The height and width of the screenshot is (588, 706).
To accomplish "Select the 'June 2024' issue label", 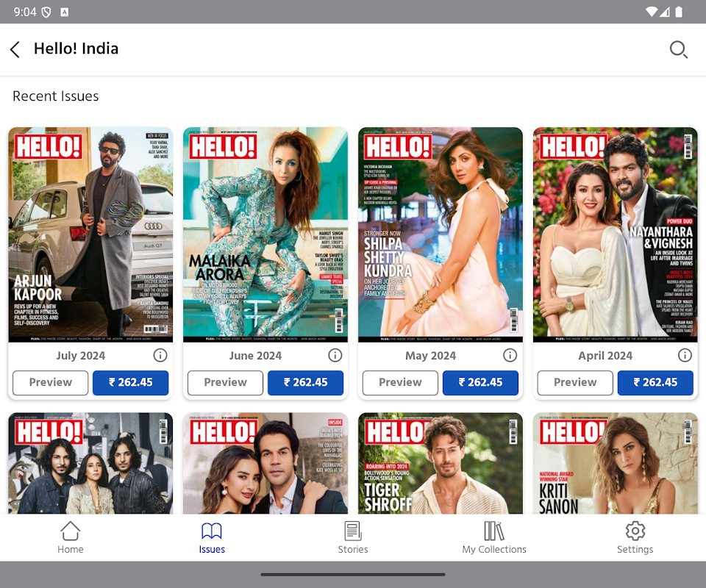I will pos(255,356).
